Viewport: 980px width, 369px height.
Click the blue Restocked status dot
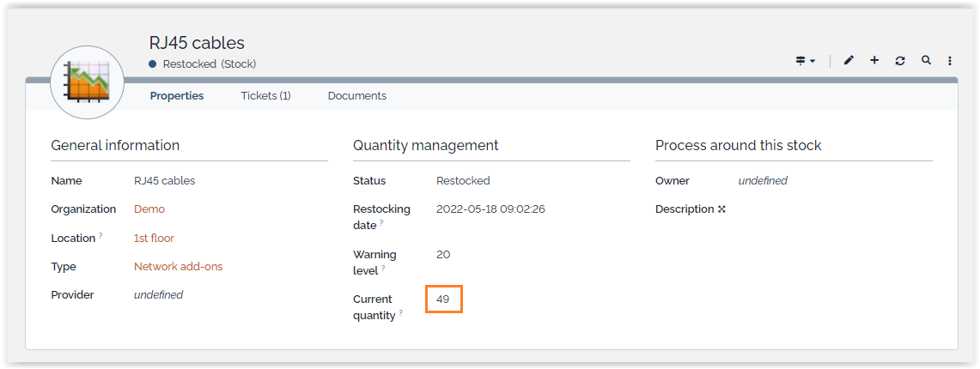coord(153,64)
